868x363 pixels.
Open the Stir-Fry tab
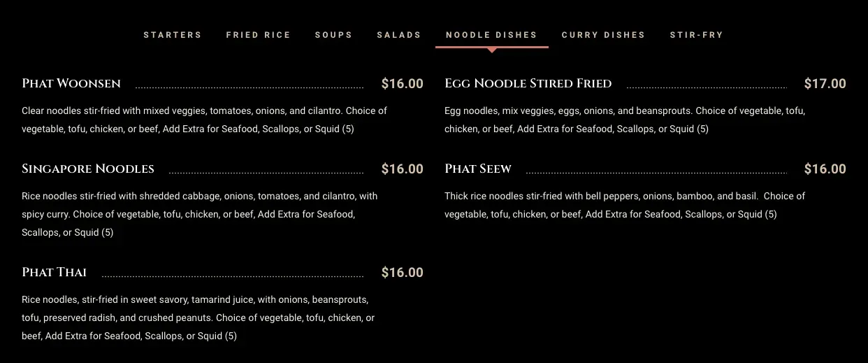696,34
